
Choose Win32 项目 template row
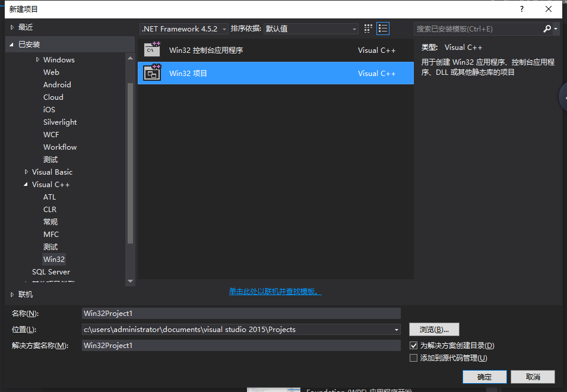[x=275, y=73]
